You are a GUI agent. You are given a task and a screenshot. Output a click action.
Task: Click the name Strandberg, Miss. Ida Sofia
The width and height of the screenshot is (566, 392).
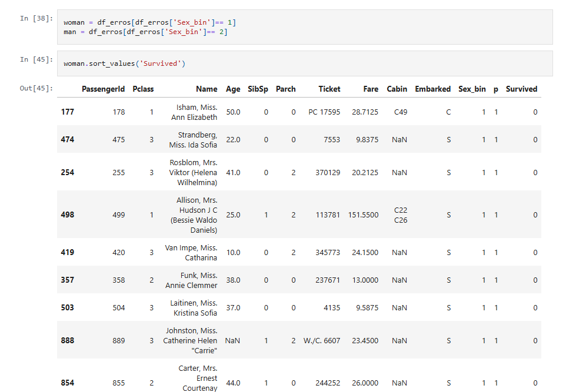[x=193, y=140]
